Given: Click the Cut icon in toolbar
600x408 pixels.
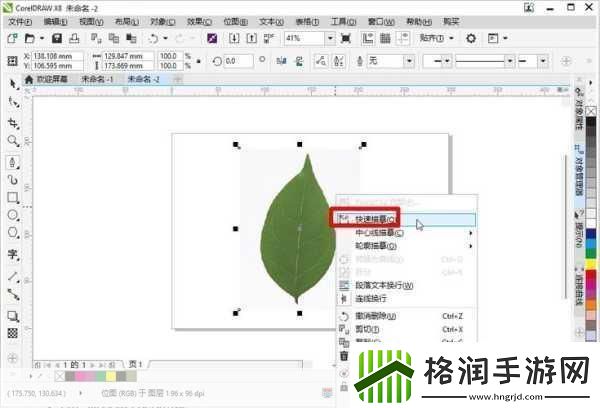Looking at the screenshot, I should [96, 38].
